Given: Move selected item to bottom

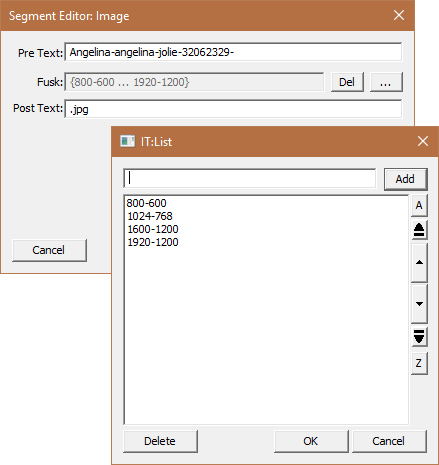Looking at the screenshot, I should click(419, 337).
